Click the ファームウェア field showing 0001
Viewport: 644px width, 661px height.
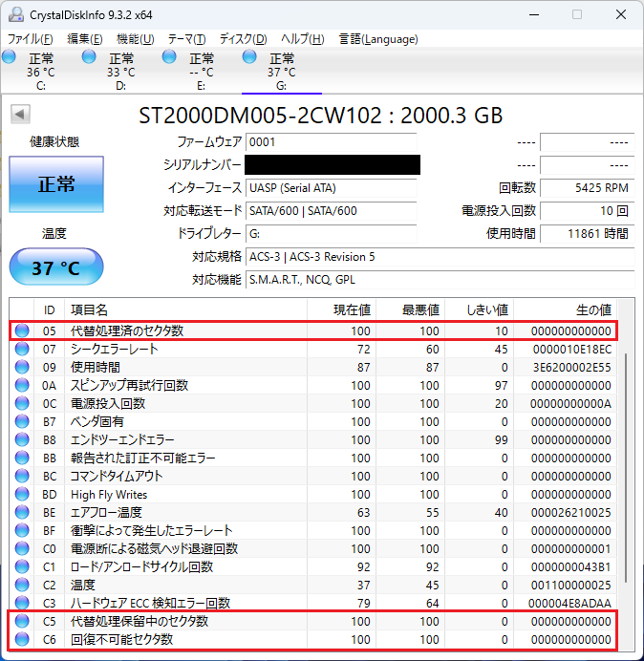(x=332, y=142)
